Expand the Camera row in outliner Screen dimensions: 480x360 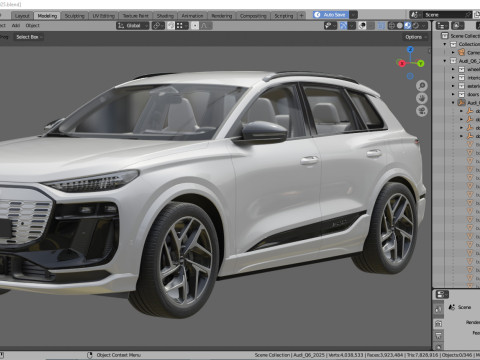453,52
